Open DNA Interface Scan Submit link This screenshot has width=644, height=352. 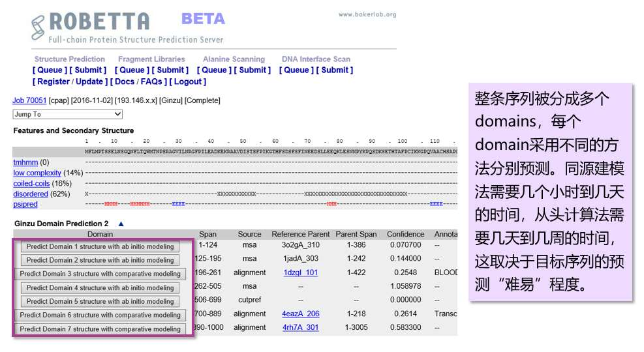click(x=335, y=70)
